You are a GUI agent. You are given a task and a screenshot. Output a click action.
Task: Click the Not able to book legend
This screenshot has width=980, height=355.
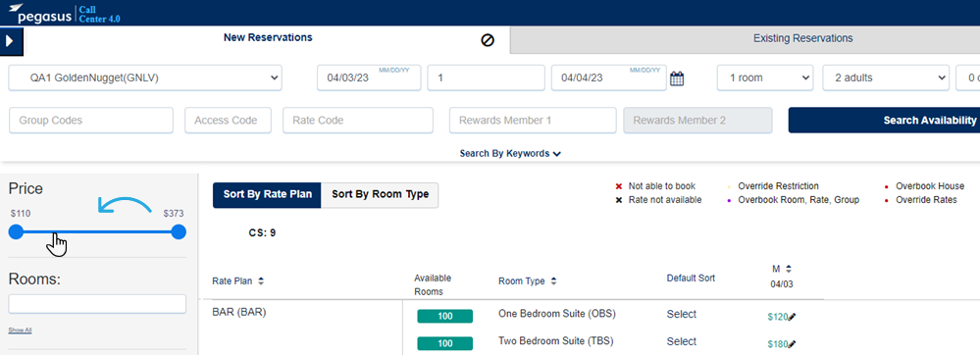pyautogui.click(x=655, y=186)
